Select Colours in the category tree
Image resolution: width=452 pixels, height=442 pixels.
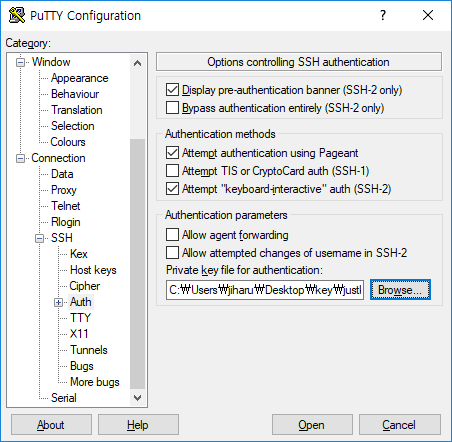point(68,142)
